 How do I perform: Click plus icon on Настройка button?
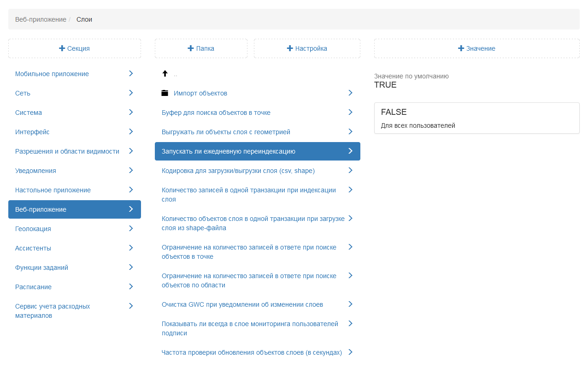[x=290, y=48]
